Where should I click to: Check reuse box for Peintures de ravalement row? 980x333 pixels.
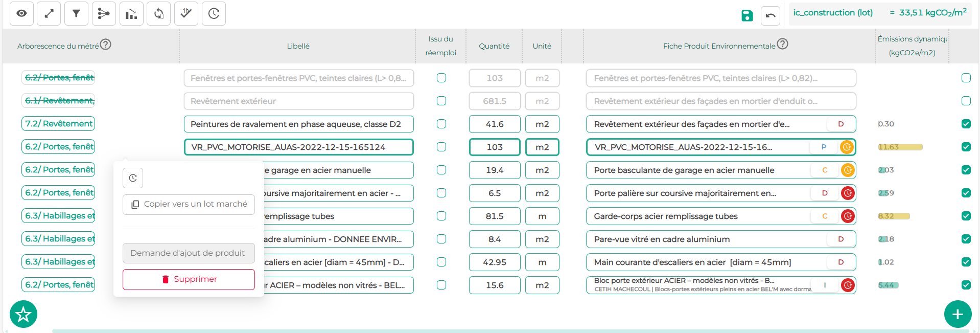(x=441, y=124)
